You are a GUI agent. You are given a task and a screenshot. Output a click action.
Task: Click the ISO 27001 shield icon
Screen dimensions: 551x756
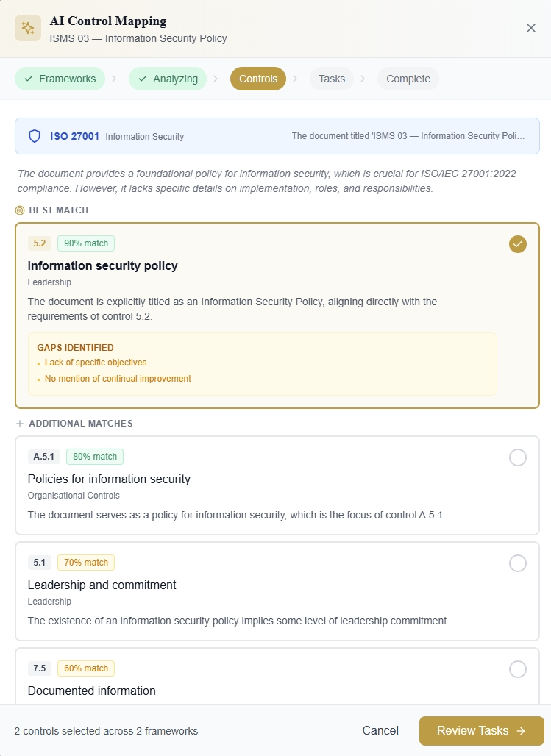(34, 136)
